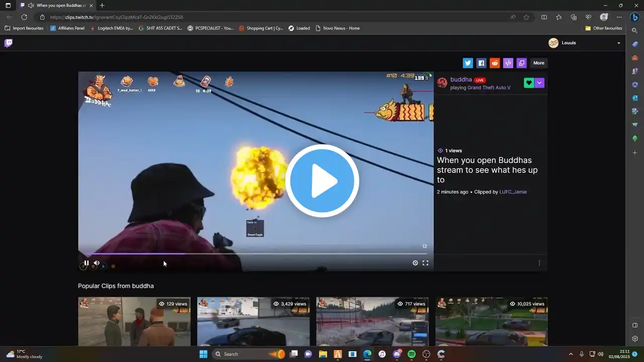Share the clip to Reddit

[495, 63]
